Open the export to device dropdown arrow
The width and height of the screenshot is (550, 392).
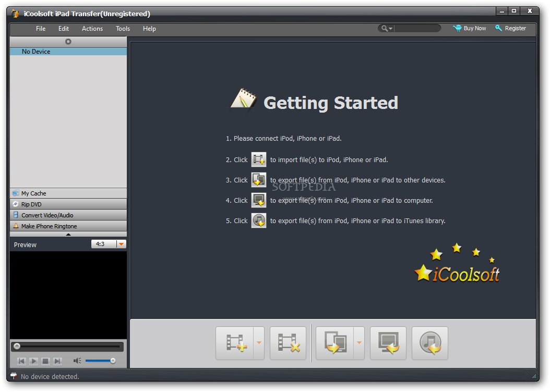click(359, 344)
